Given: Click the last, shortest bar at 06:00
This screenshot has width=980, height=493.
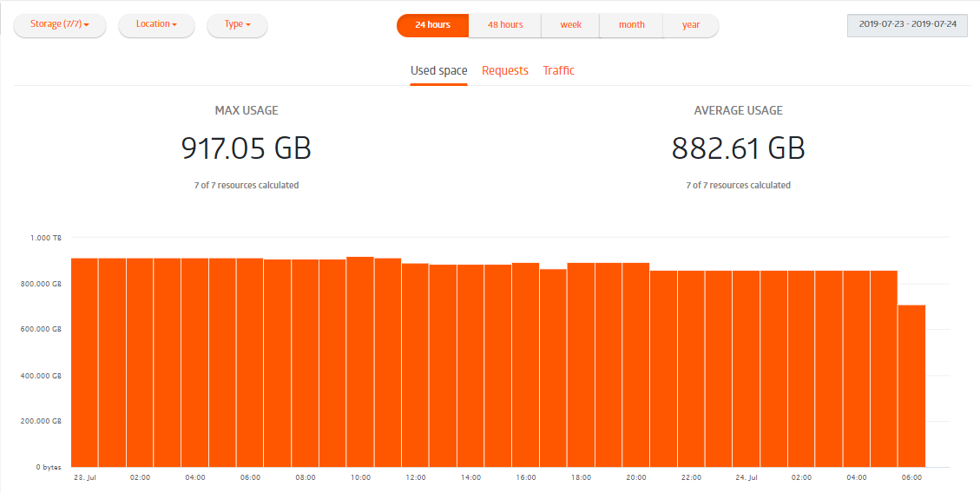Looking at the screenshot, I should tap(911, 386).
